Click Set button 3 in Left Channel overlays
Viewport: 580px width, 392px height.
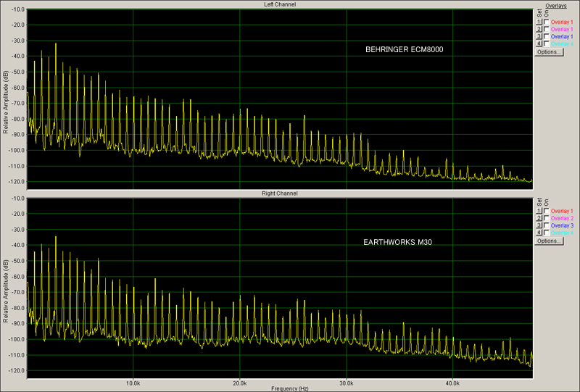tap(539, 37)
